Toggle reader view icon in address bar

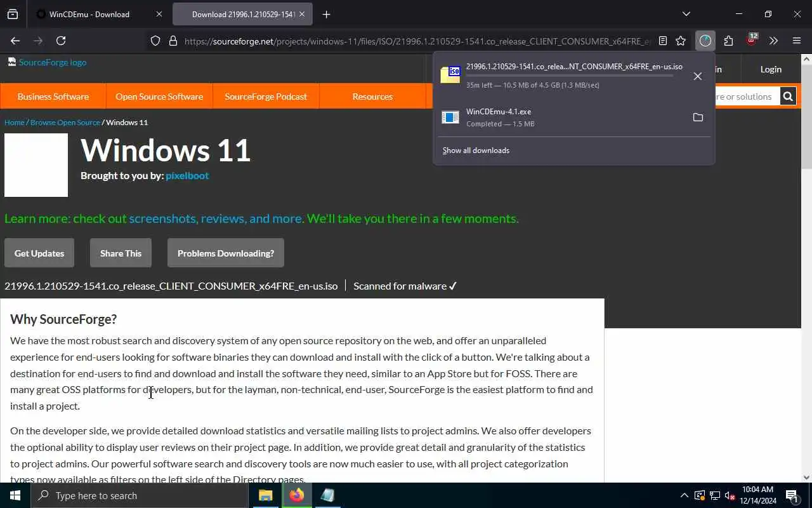pos(663,41)
